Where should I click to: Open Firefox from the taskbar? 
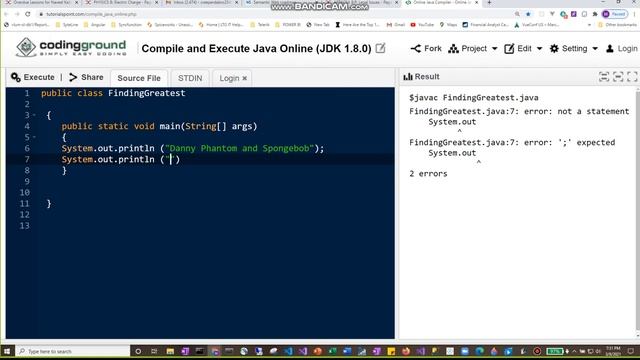coord(406,351)
